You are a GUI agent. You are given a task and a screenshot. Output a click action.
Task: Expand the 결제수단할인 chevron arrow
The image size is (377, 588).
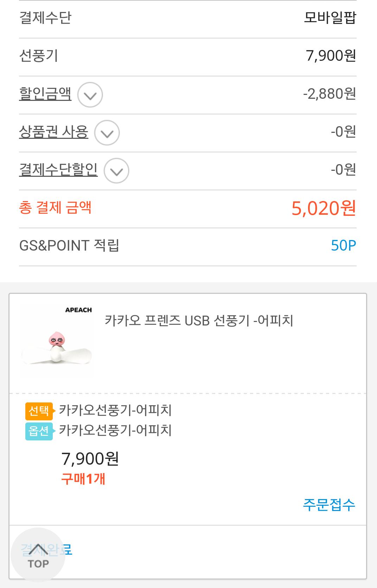(x=116, y=171)
